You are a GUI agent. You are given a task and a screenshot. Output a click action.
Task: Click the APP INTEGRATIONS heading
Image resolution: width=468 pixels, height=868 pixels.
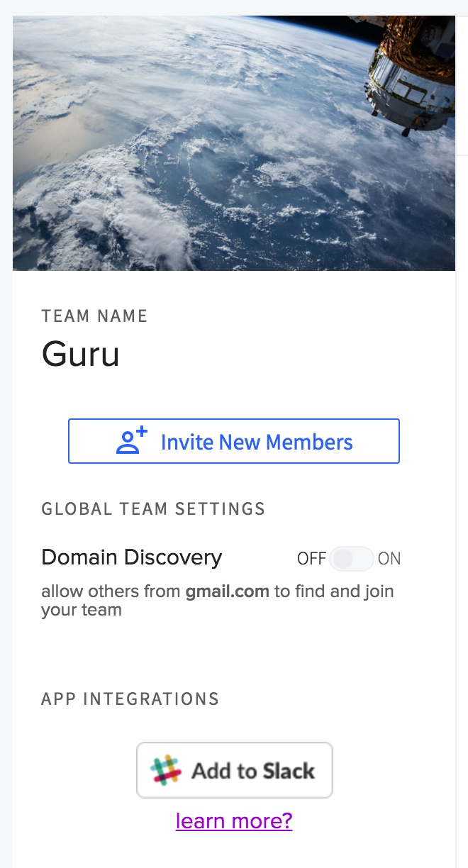pyautogui.click(x=130, y=699)
